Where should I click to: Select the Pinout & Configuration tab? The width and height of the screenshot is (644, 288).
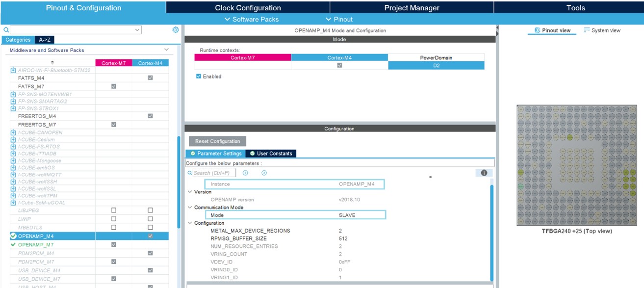click(x=83, y=8)
